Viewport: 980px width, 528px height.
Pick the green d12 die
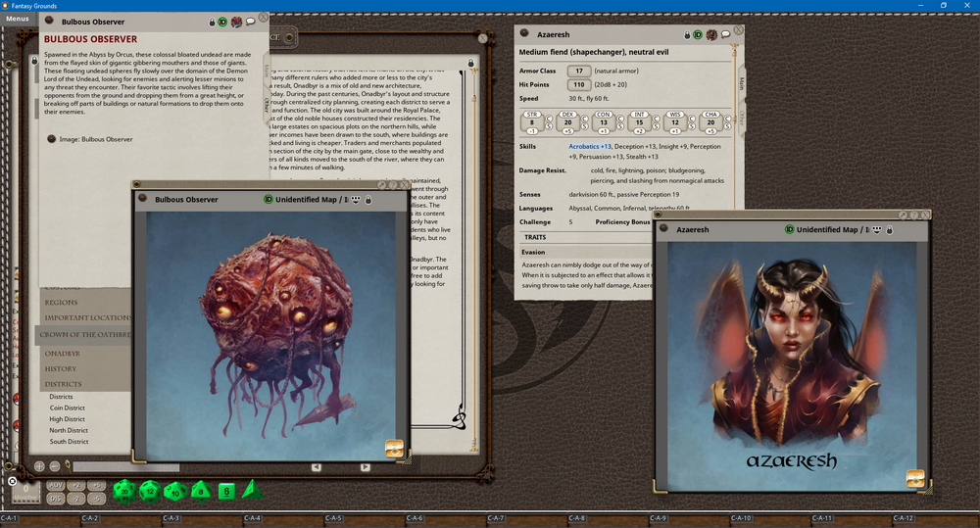(149, 490)
